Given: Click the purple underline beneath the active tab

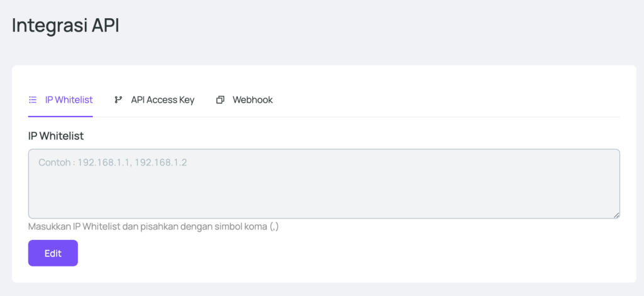Looking at the screenshot, I should coord(60,116).
